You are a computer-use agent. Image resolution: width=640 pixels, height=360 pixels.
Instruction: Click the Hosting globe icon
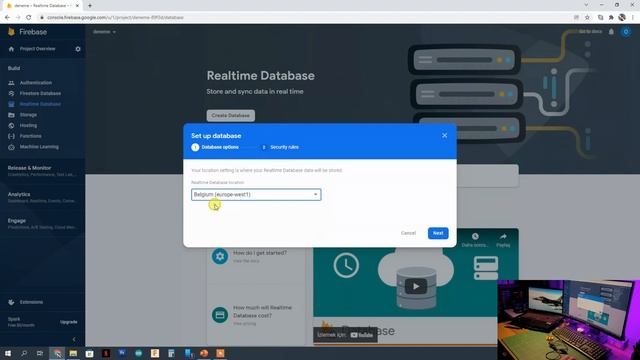pyautogui.click(x=11, y=126)
